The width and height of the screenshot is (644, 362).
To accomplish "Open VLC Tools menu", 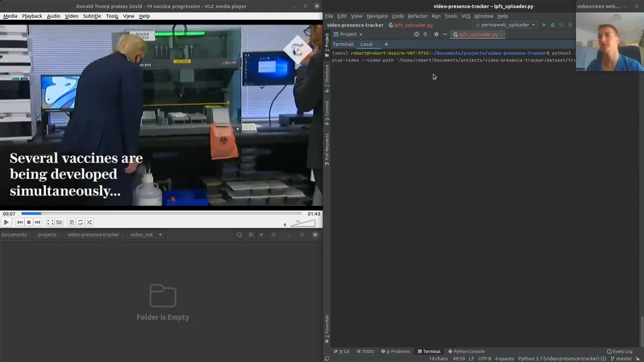I will click(112, 16).
